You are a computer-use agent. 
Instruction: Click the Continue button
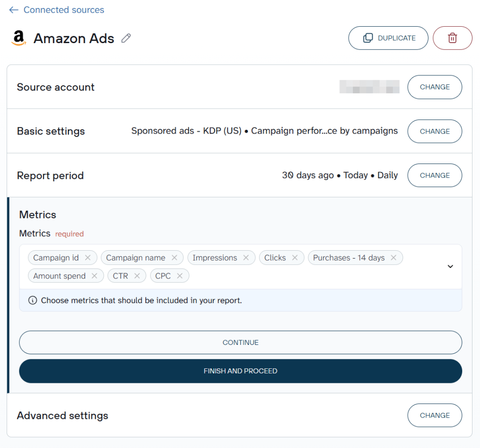pyautogui.click(x=240, y=343)
